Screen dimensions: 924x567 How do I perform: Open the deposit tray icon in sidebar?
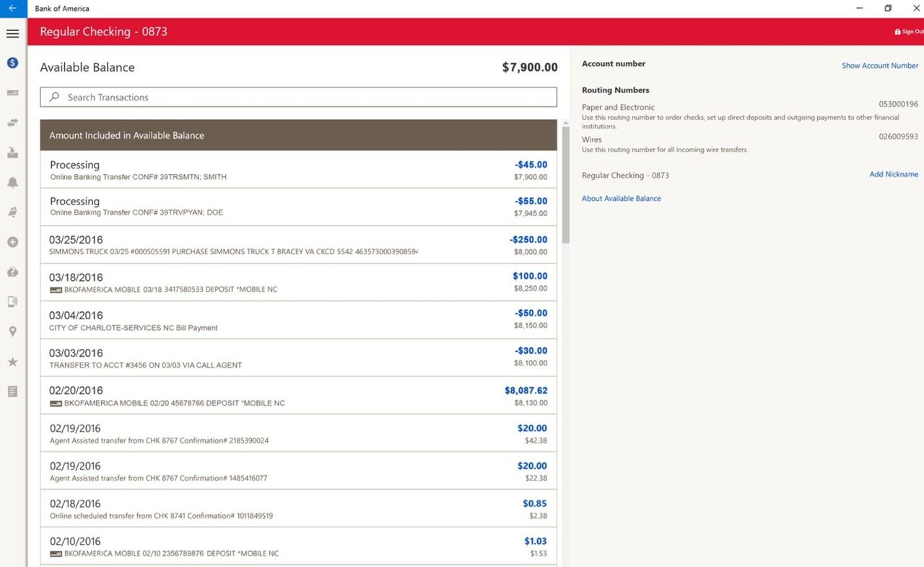(x=12, y=152)
